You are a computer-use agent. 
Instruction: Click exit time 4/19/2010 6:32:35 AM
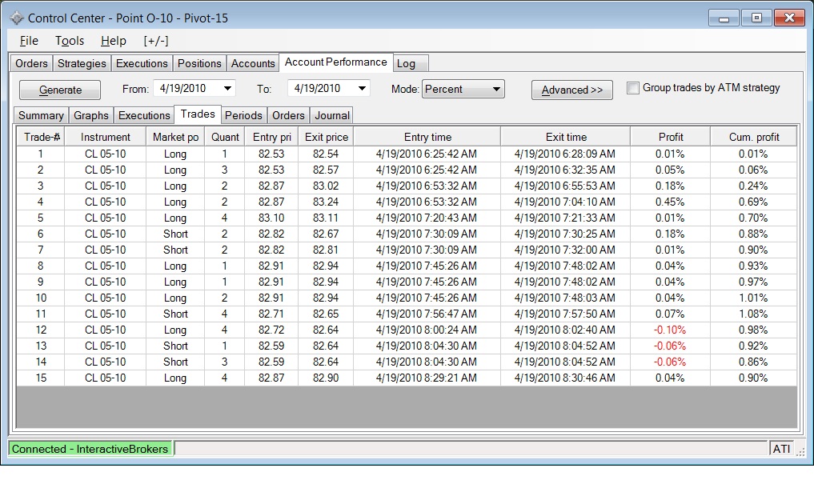pos(565,170)
